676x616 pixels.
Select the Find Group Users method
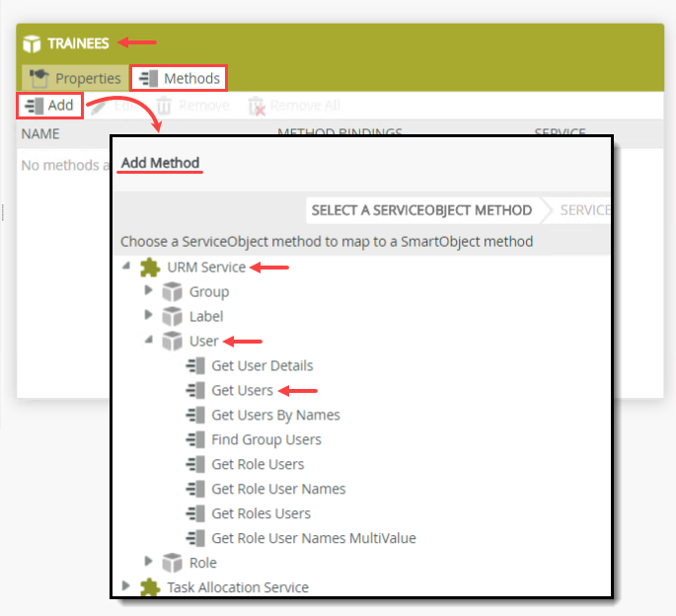(266, 440)
